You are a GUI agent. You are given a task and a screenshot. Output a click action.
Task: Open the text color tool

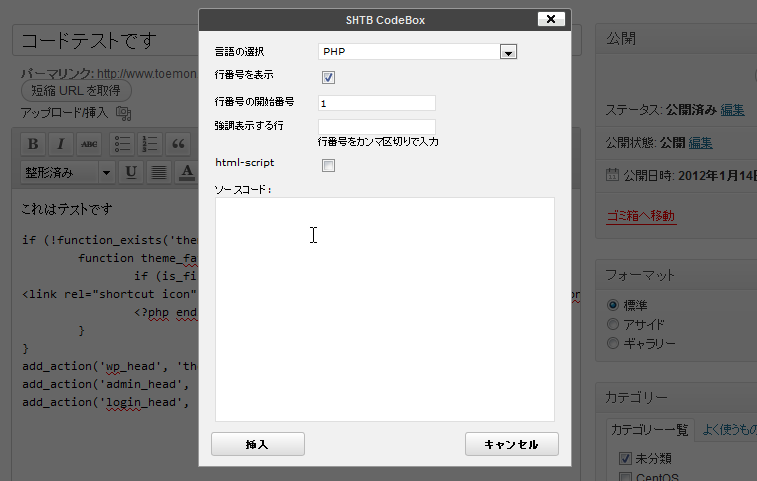(187, 172)
